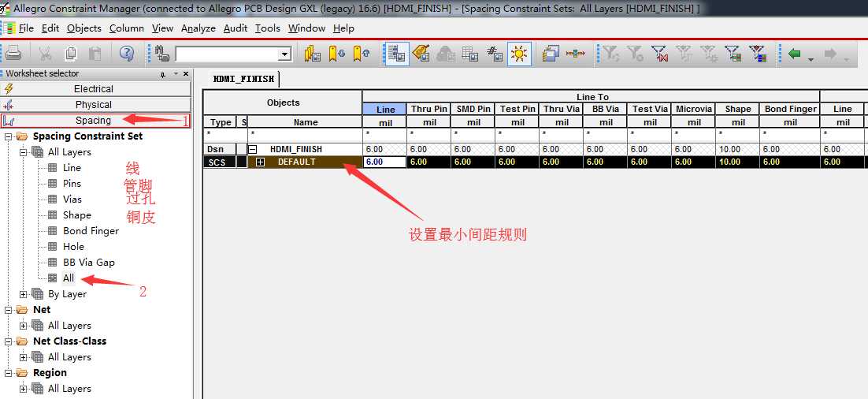Click the bookmark set icon with yellow tags
The image size is (868, 399).
click(313, 54)
